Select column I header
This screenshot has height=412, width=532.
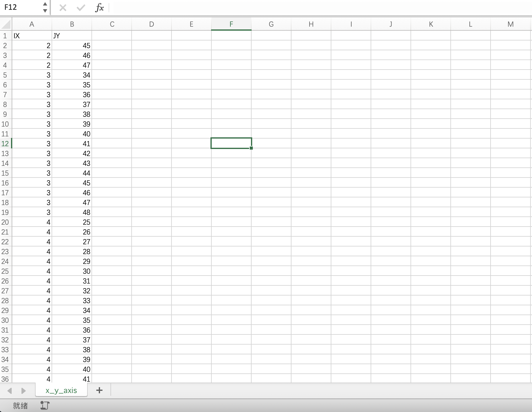point(351,24)
